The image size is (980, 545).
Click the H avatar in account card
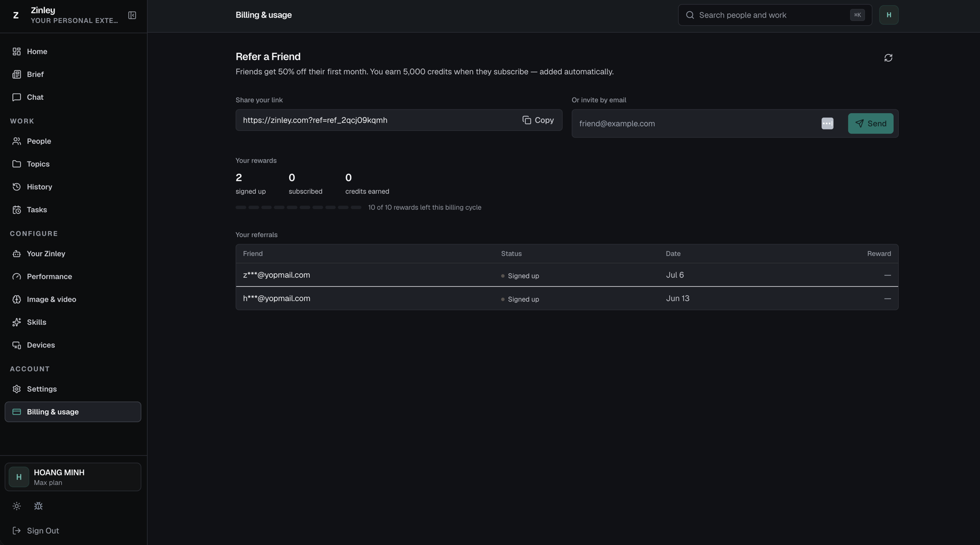[19, 477]
